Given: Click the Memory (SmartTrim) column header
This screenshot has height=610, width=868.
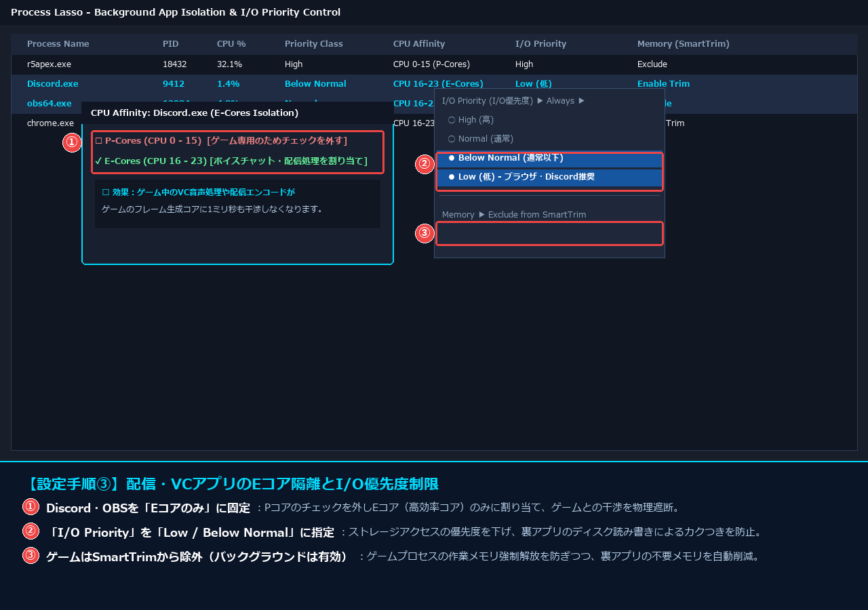Looking at the screenshot, I should (x=684, y=44).
